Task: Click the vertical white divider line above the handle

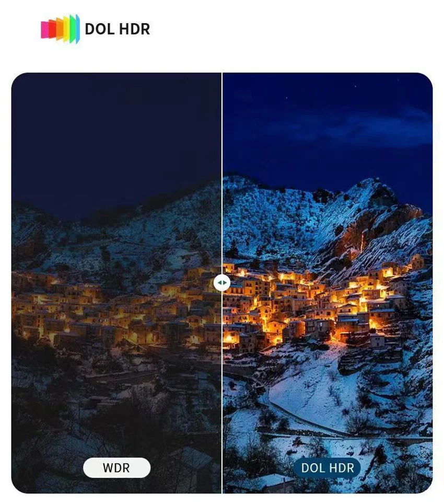Action: (x=222, y=174)
